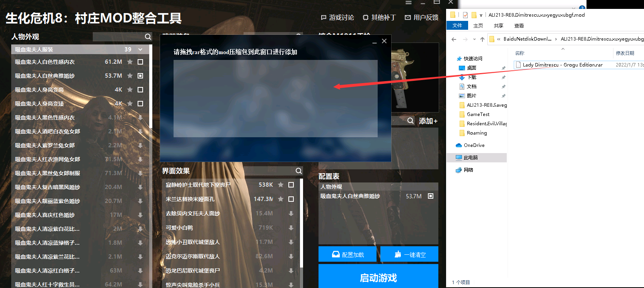The width and height of the screenshot is (644, 288).
Task: Open 共享 ribbon tab
Action: point(498,26)
